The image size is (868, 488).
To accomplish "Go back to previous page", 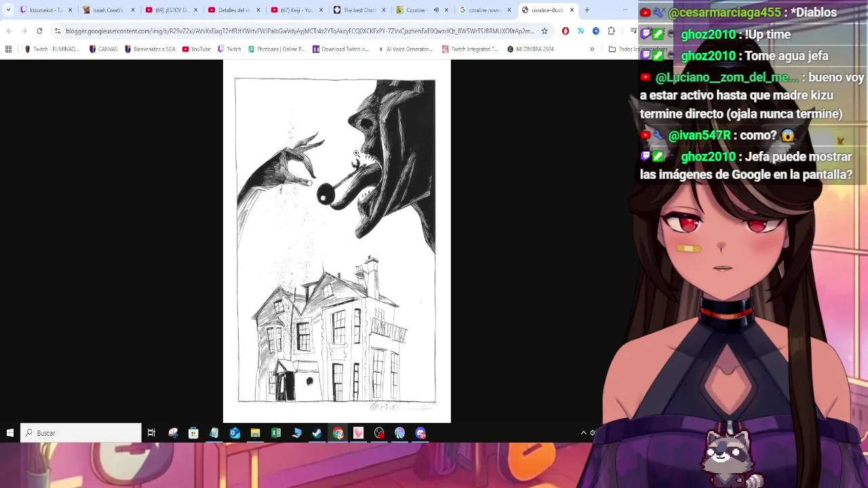I will coord(9,31).
